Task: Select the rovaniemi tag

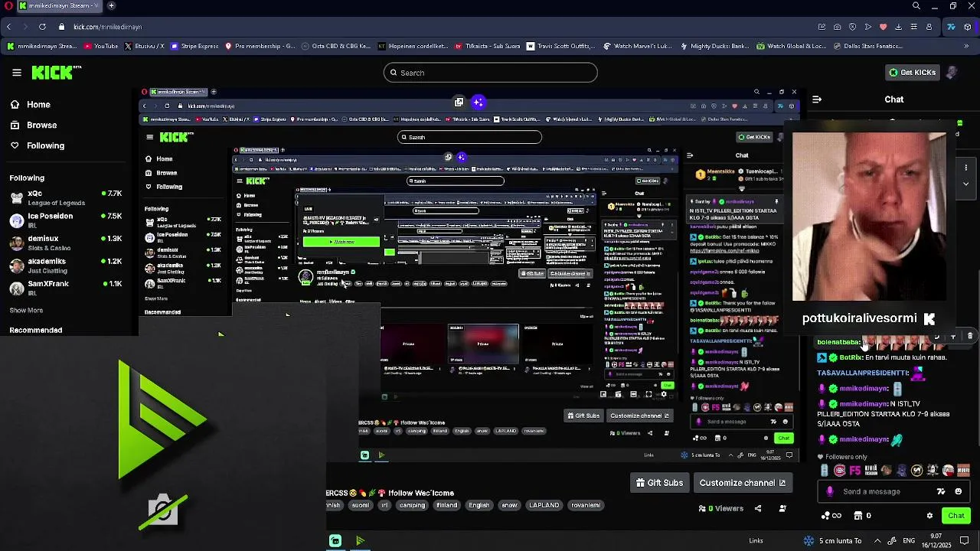Action: pyautogui.click(x=586, y=505)
